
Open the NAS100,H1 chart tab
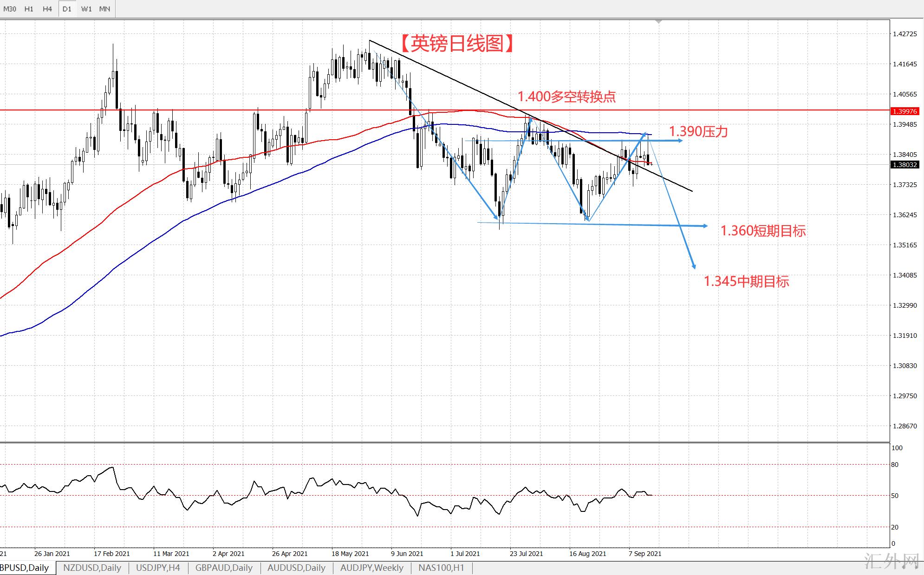(441, 568)
